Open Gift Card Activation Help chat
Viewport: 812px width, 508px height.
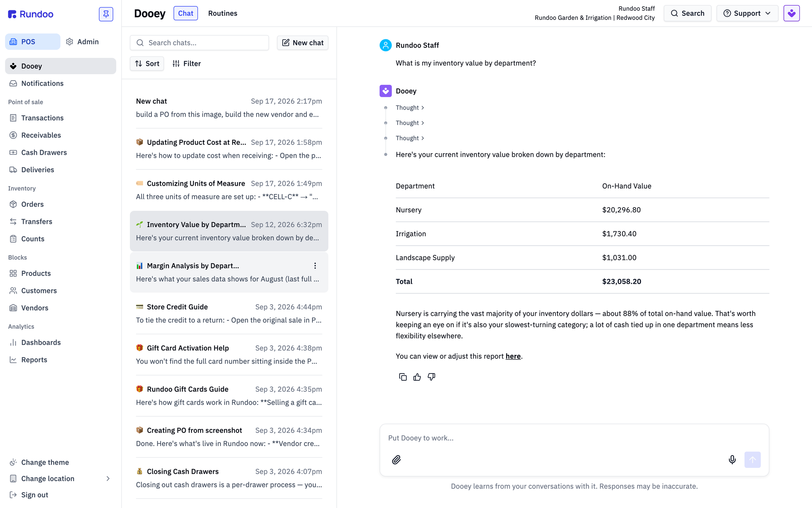(229, 354)
